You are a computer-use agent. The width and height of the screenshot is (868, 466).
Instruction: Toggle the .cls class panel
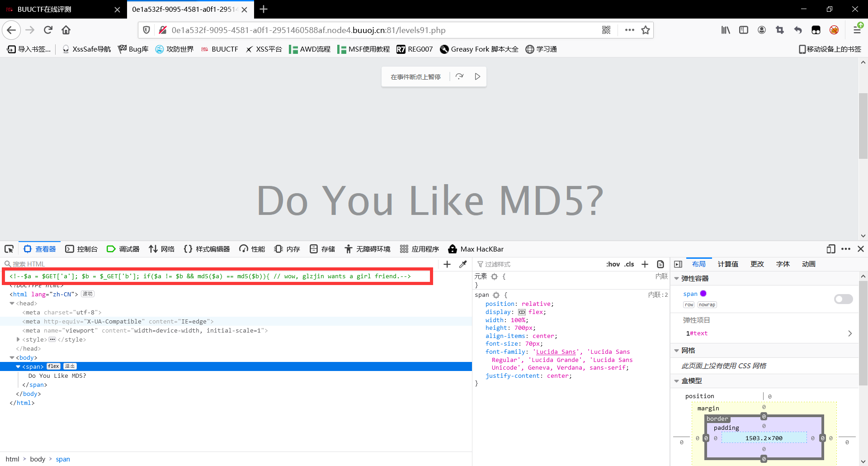[x=629, y=264]
